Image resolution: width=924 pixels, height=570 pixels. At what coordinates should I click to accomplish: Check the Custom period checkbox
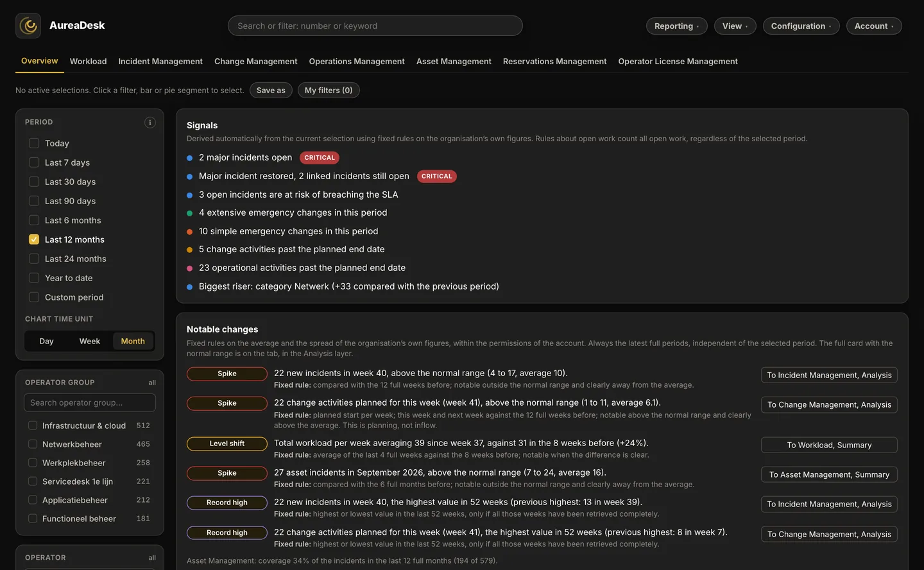(34, 297)
